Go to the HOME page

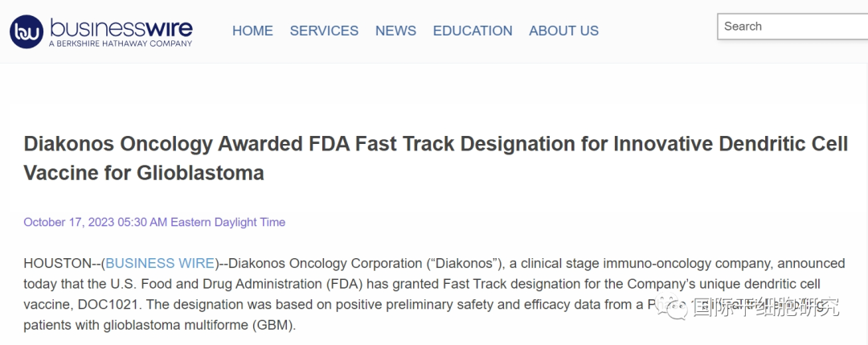coord(252,31)
